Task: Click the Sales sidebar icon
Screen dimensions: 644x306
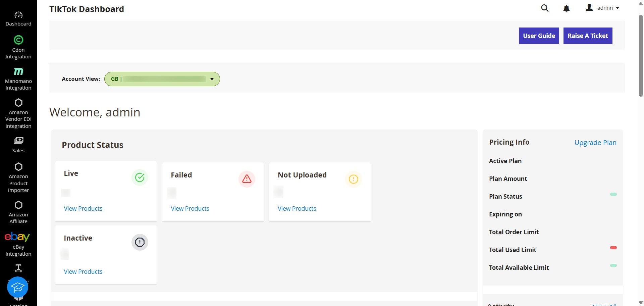Action: tap(18, 141)
